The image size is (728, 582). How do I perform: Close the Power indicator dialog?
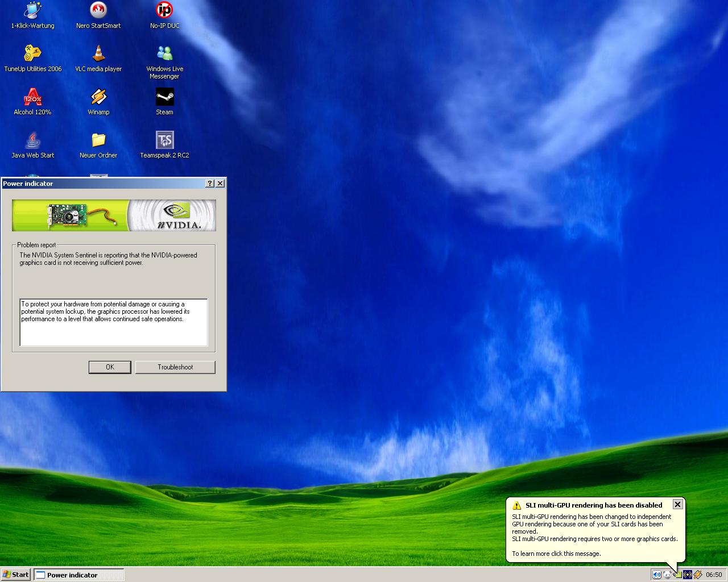220,183
